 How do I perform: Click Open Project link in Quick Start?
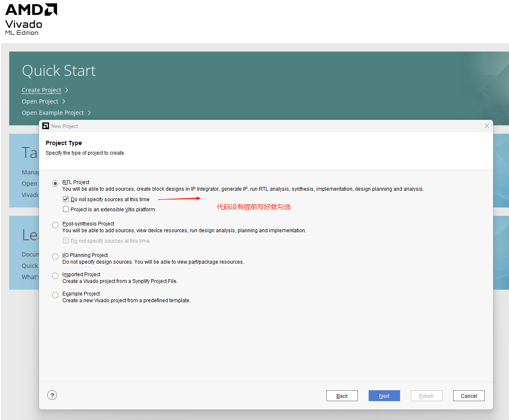point(40,101)
